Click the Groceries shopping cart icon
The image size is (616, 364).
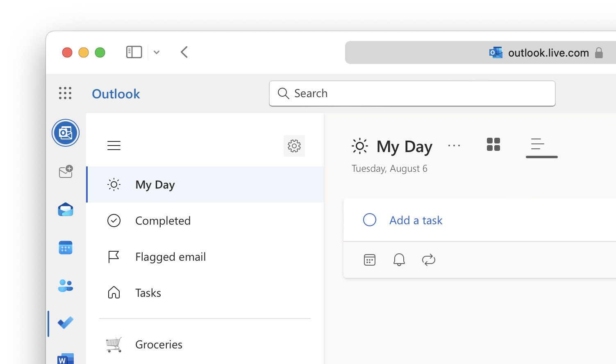(114, 344)
